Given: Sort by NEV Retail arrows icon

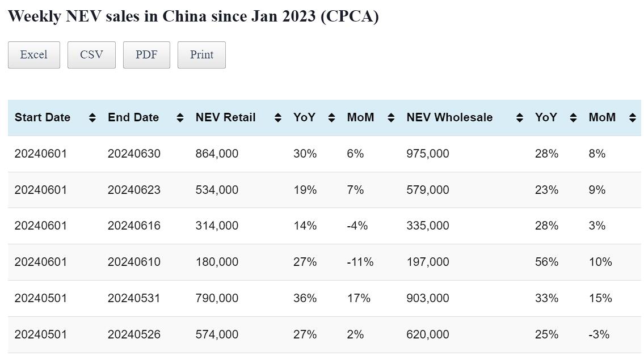Looking at the screenshot, I should (x=278, y=118).
